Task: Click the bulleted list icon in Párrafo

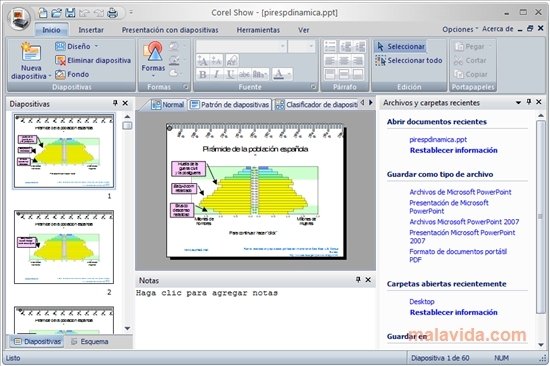Action: pos(330,46)
